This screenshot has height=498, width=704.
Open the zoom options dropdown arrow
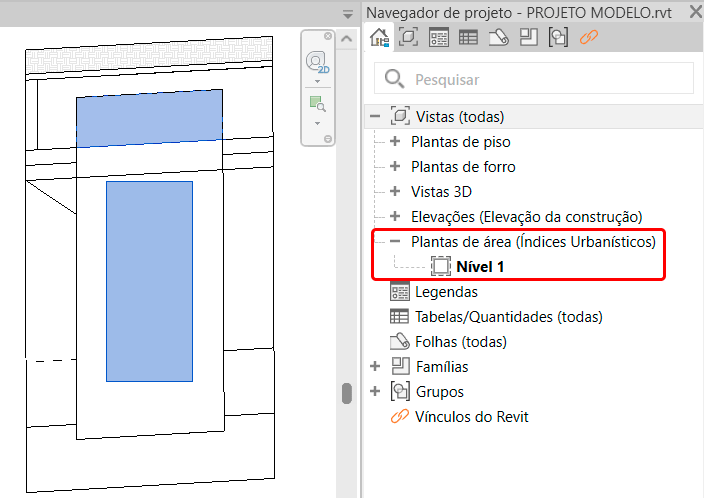point(317,123)
